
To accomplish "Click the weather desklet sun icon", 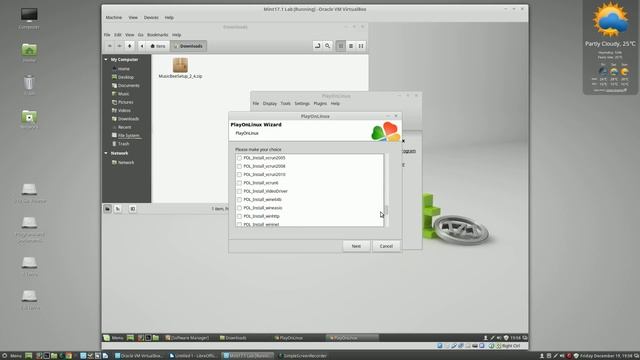I will point(610,20).
